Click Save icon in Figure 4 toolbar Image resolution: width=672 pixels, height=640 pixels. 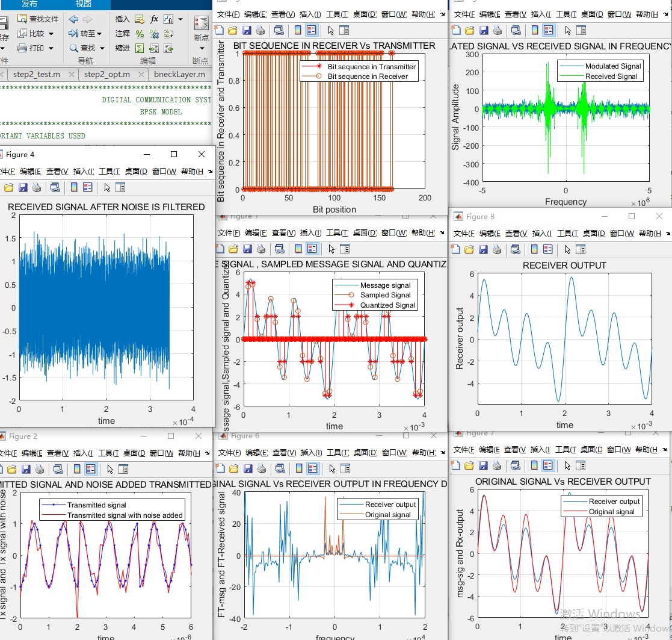coord(23,187)
